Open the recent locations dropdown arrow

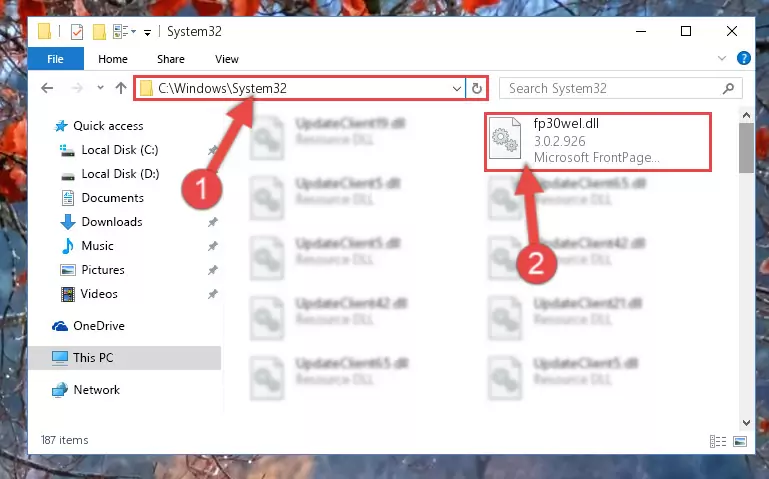click(101, 88)
